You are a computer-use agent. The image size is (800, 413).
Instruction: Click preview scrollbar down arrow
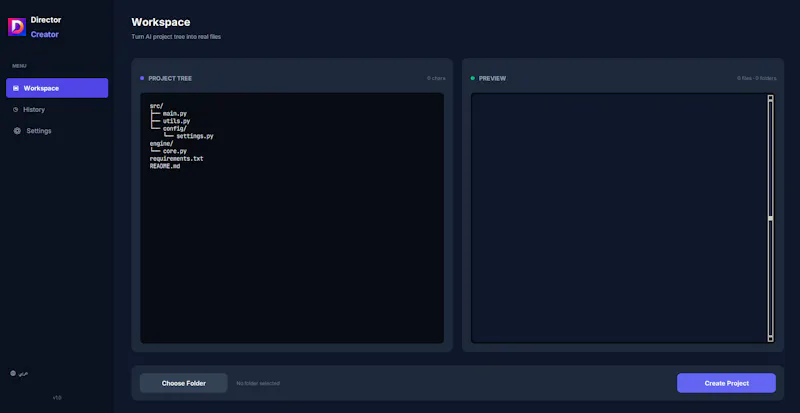pyautogui.click(x=770, y=338)
